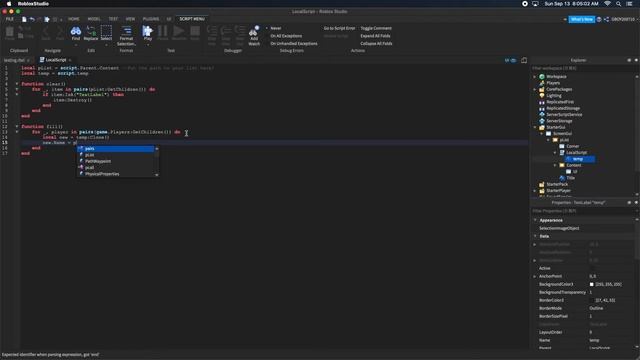Image resolution: width=640 pixels, height=360 pixels.
Task: Open macOS Spotlight search icon
Action: click(x=619, y=4)
